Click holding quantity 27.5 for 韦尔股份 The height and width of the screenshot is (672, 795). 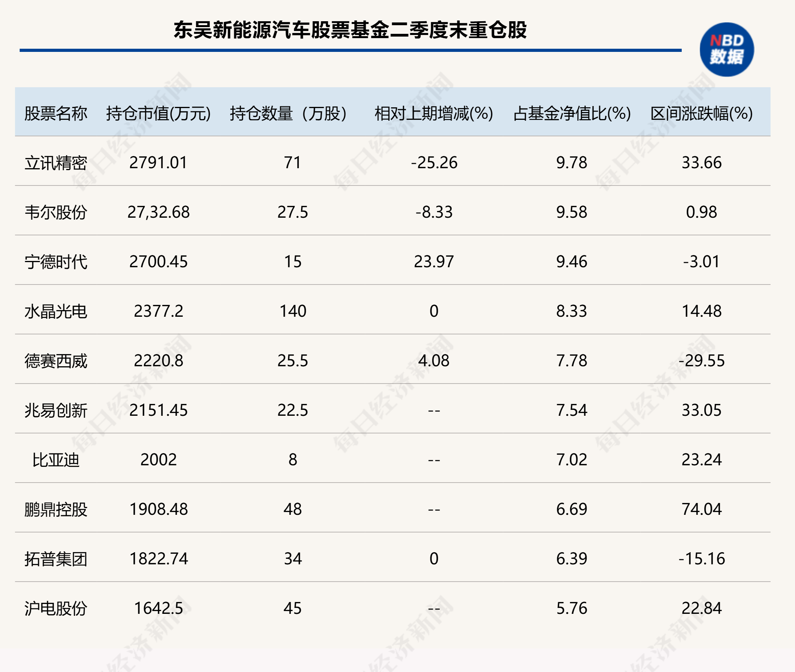tap(293, 212)
